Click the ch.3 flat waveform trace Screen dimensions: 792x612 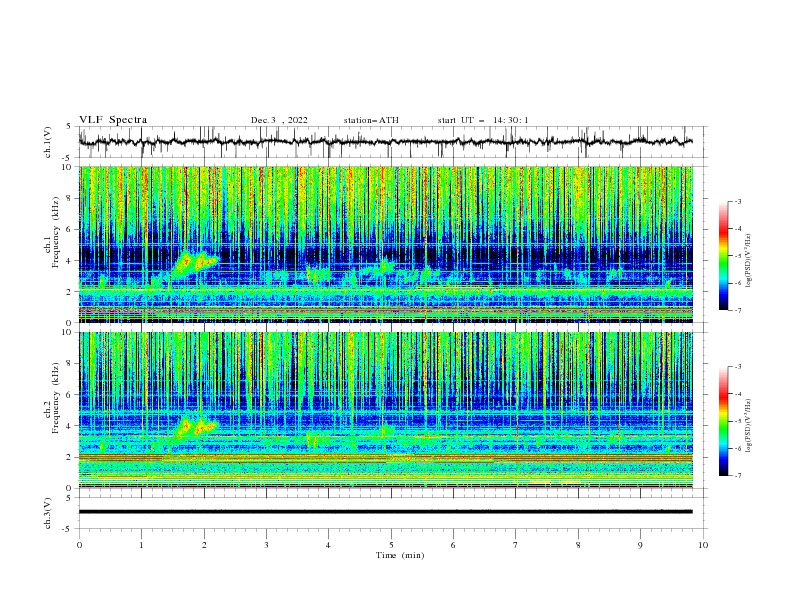(385, 512)
